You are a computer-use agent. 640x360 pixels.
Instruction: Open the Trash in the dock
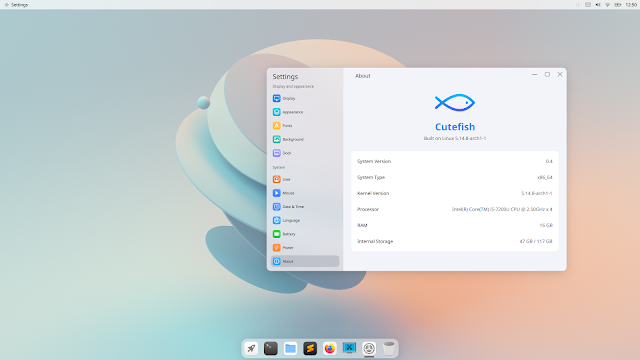pyautogui.click(x=389, y=348)
